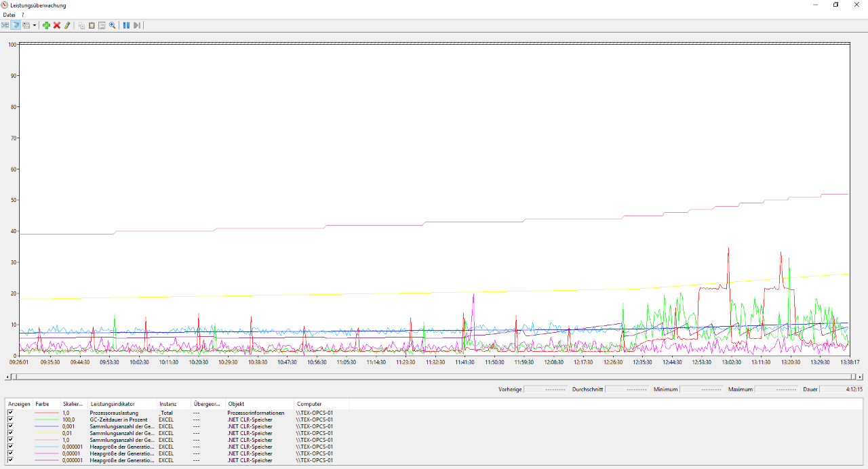Image resolution: width=868 pixels, height=469 pixels.
Task: Open the Datei menu
Action: coord(9,15)
